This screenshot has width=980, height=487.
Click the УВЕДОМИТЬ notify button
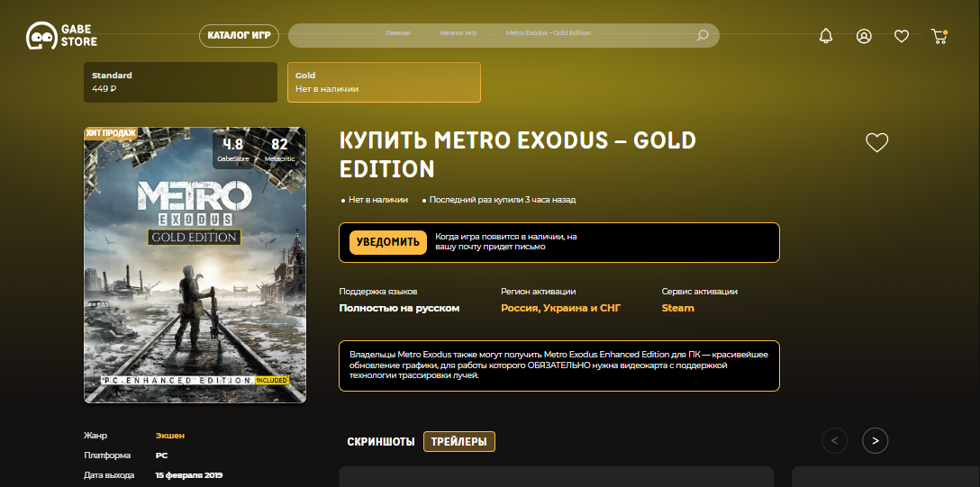pyautogui.click(x=387, y=242)
